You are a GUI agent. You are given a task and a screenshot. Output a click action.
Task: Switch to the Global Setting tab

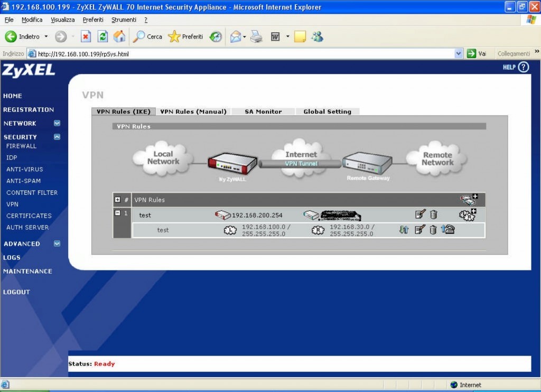(328, 111)
